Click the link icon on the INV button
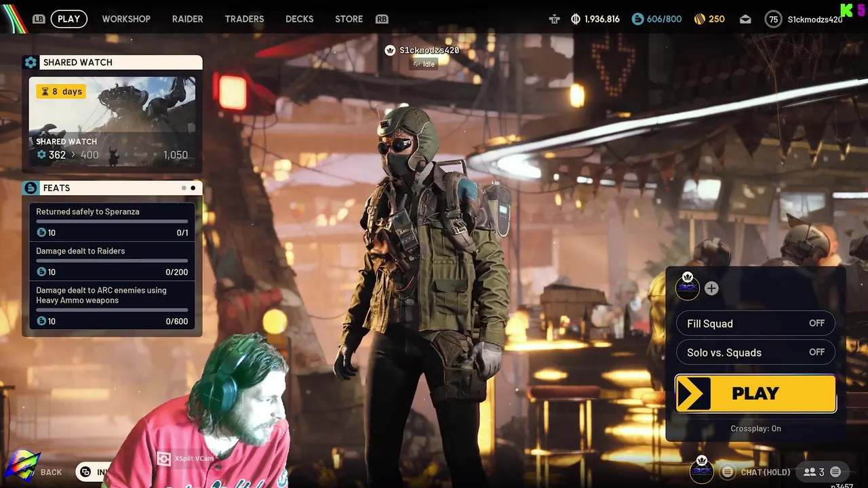Image resolution: width=868 pixels, height=488 pixels. (x=85, y=472)
